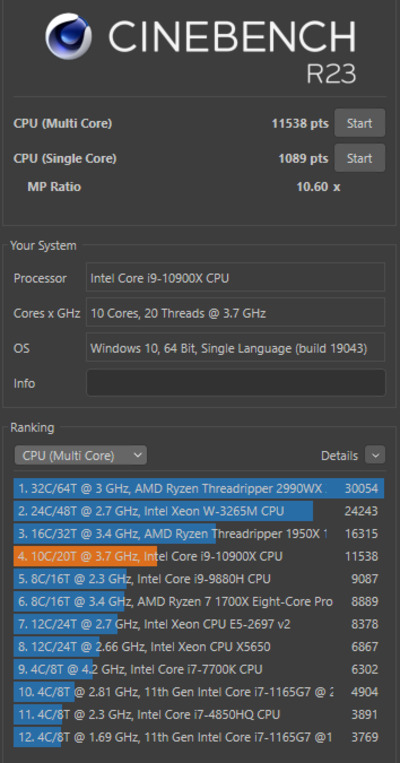The height and width of the screenshot is (763, 400).
Task: Select the Core i7-7700K ranking row
Action: point(199,669)
